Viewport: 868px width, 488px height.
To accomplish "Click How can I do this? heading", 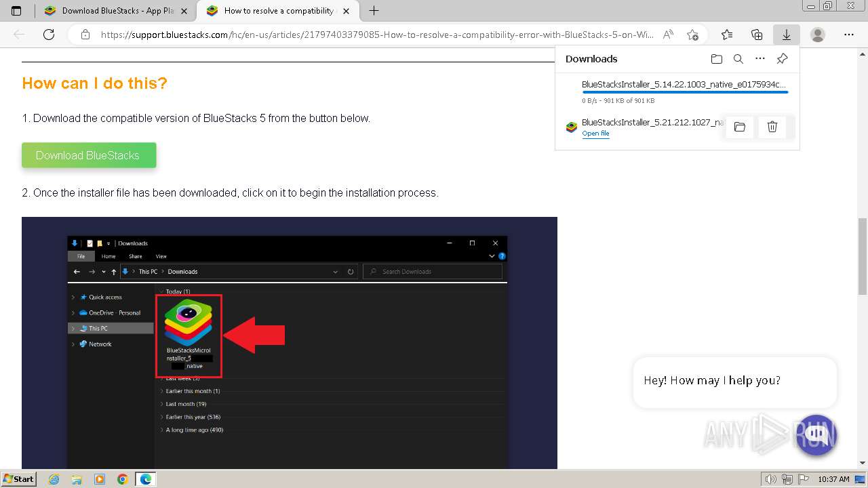I will tap(94, 83).
